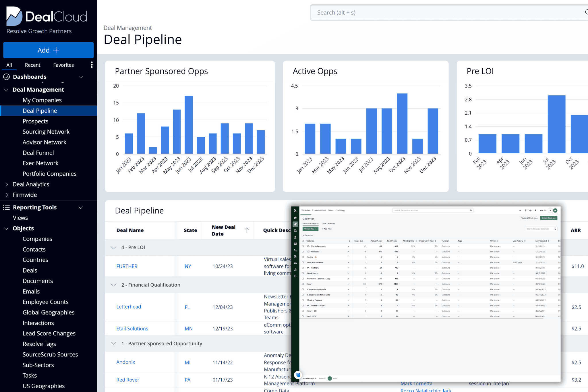Expand the Deal Analytics tree group
The width and height of the screenshot is (588, 392).
click(6, 184)
